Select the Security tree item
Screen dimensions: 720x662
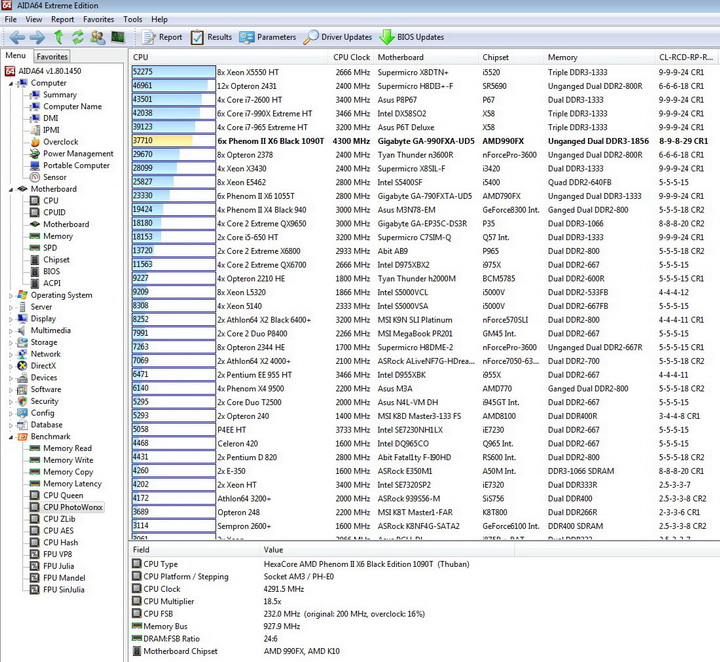coord(45,401)
